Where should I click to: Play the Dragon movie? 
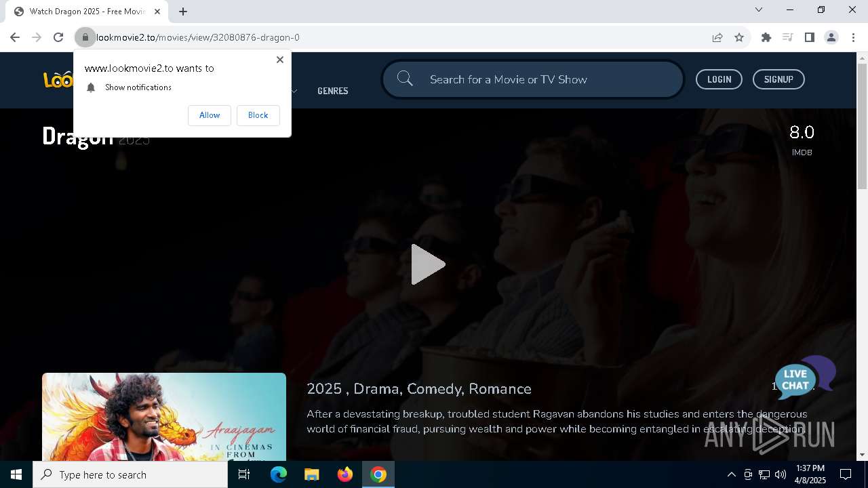428,264
